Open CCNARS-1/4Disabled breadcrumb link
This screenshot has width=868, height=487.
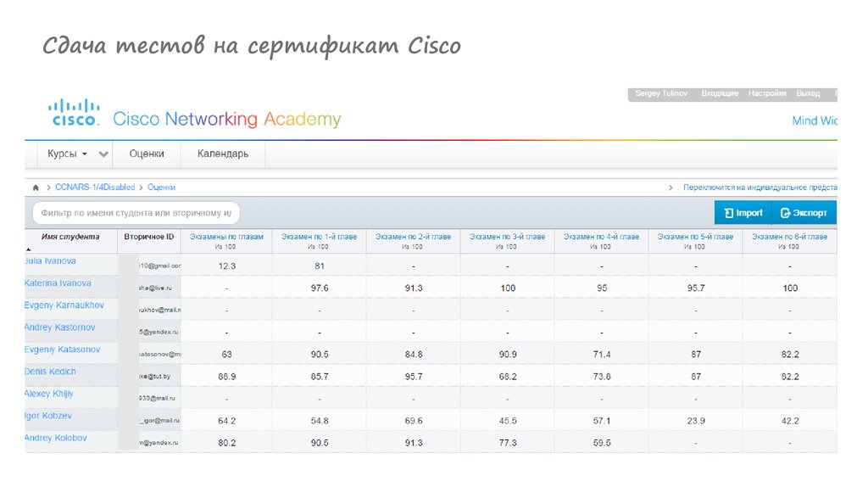point(95,188)
